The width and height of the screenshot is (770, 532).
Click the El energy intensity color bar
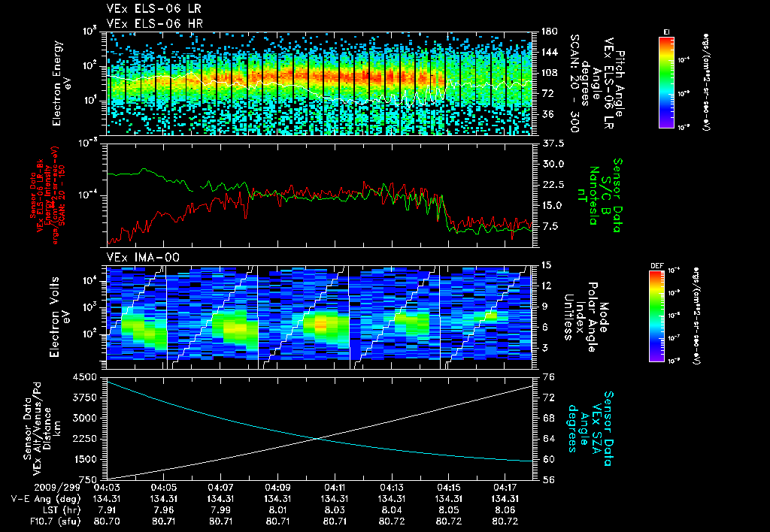666,82
